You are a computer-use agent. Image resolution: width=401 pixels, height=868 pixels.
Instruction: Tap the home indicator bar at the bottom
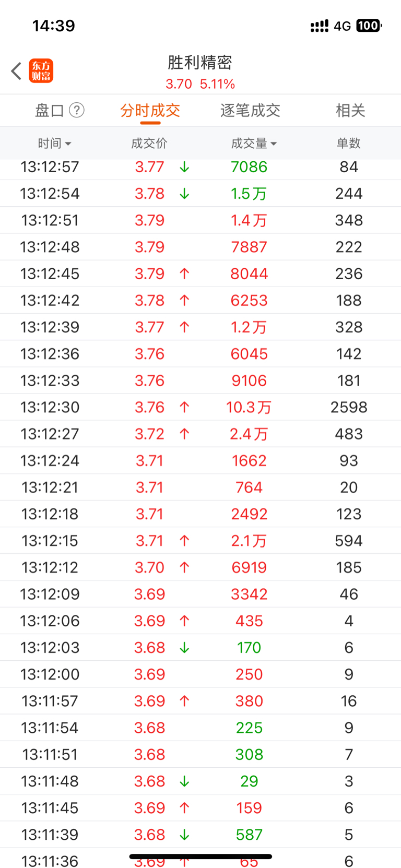(200, 856)
